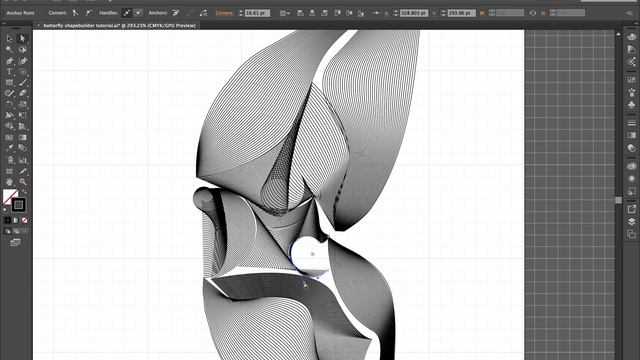Viewport: 640px width, 360px height.
Task: Apply Gradient mode below the swatches
Action: (16, 220)
